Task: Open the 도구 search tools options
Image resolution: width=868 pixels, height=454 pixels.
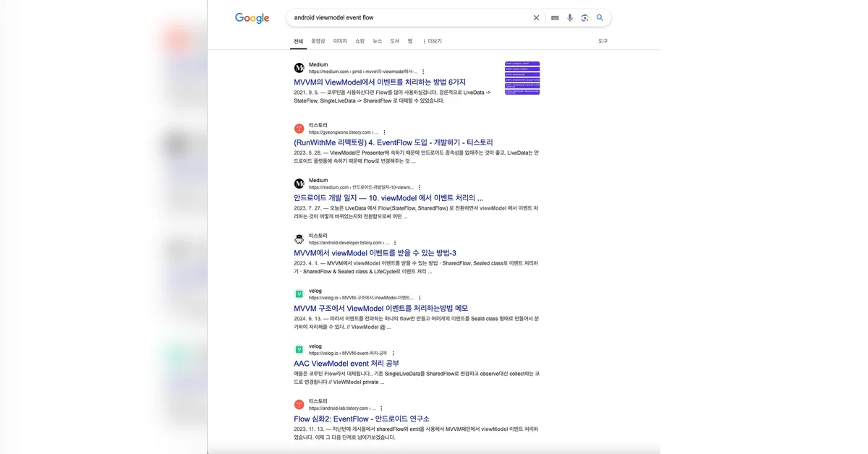Action: point(603,41)
